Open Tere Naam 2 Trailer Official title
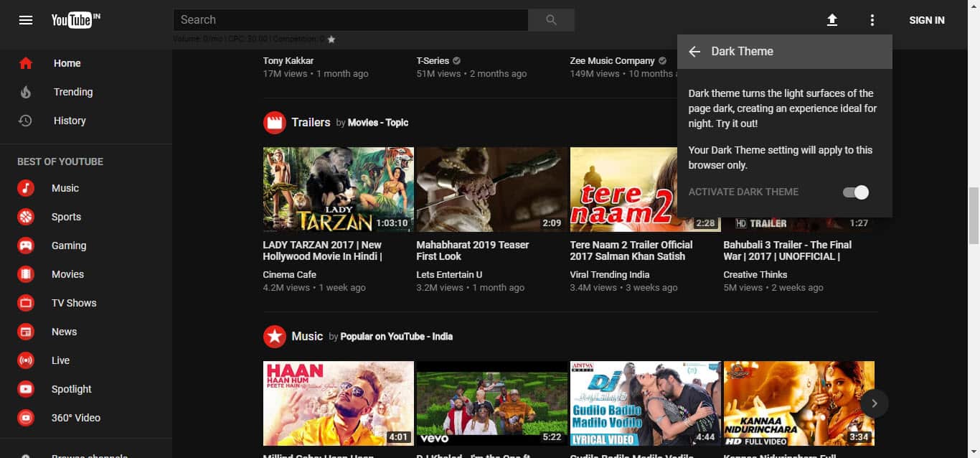 tap(631, 251)
